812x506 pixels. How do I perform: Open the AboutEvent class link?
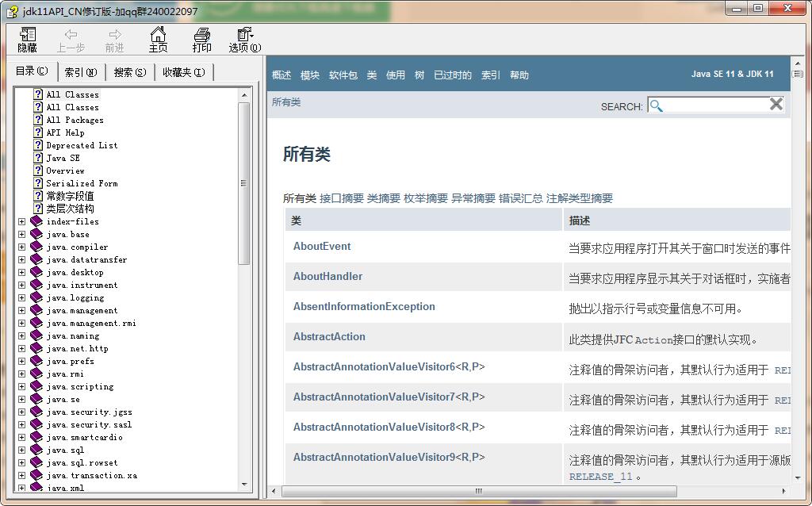click(x=322, y=246)
